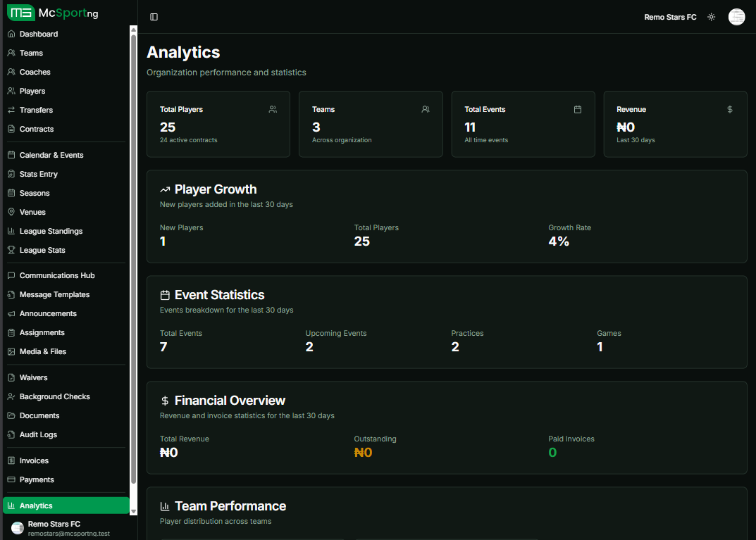Screen dimensions: 756x540
Task: Open the Background Checks section
Action: click(11, 396)
